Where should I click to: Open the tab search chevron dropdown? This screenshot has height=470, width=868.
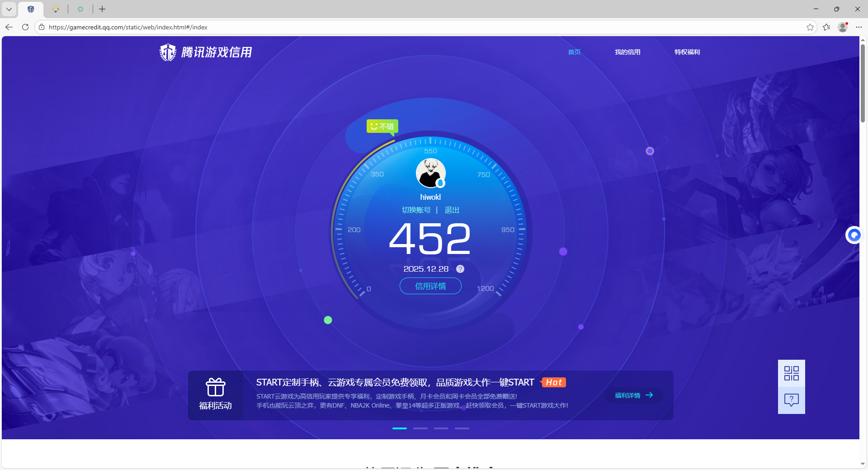pyautogui.click(x=9, y=9)
